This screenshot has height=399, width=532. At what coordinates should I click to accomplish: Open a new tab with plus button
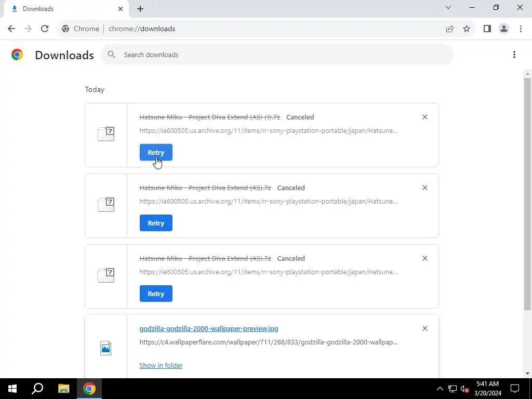coord(140,9)
